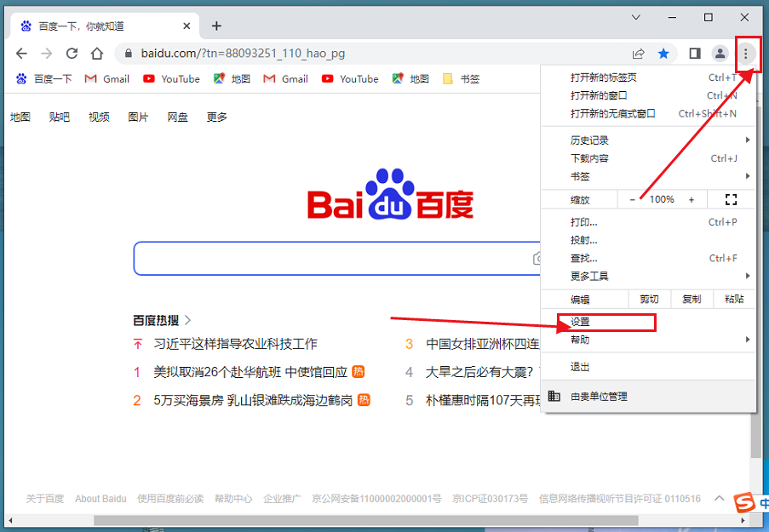Click 由贵单位管理 entry
This screenshot has height=532, width=769.
pos(648,396)
